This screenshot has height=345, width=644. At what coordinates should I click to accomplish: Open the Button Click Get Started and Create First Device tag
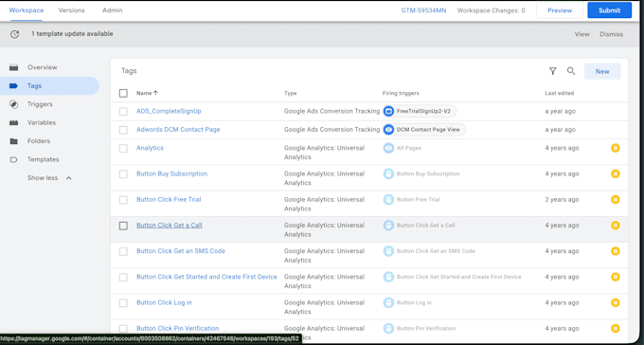206,277
